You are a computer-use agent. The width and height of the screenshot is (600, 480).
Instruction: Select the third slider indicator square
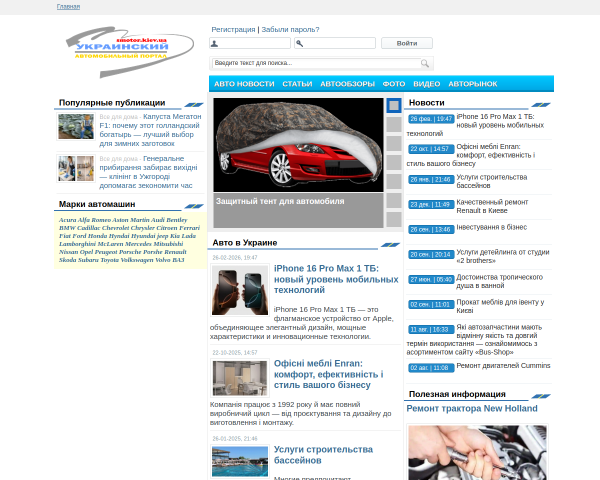(394, 144)
